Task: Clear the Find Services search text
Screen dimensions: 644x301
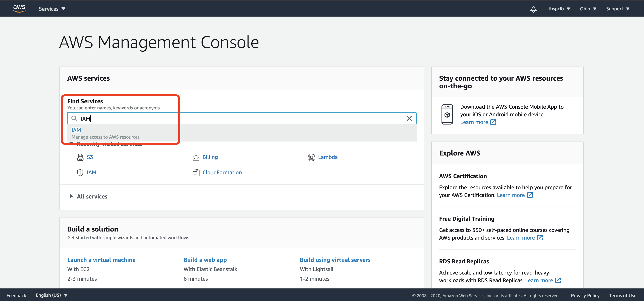Action: 409,118
